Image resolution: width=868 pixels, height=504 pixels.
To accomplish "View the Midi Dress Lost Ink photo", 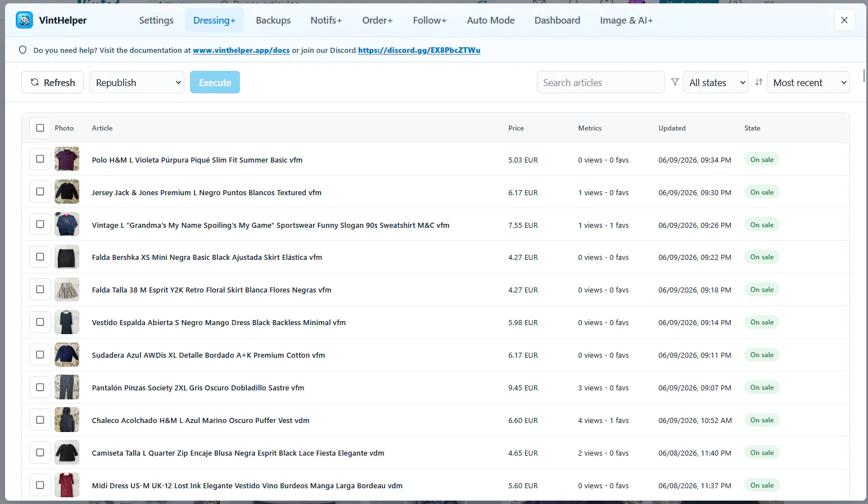I will pyautogui.click(x=67, y=485).
